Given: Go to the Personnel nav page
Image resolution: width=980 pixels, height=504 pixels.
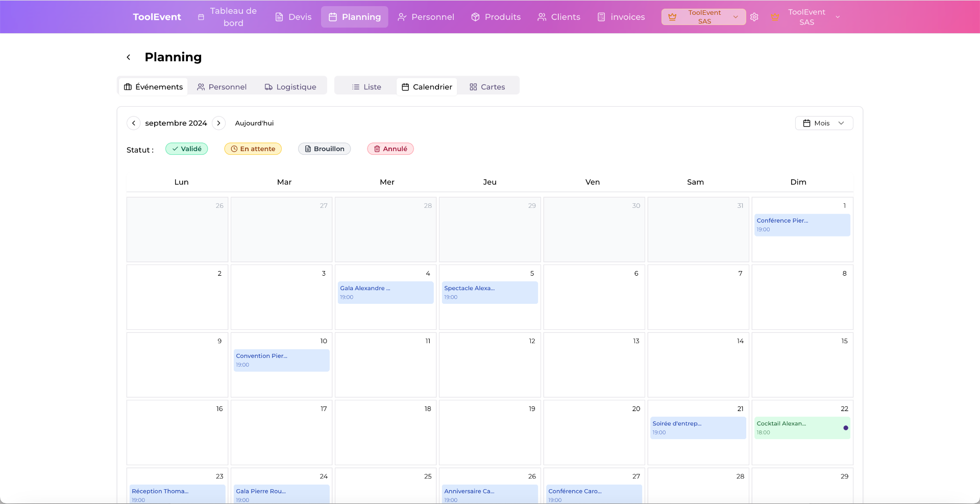Looking at the screenshot, I should tap(426, 17).
